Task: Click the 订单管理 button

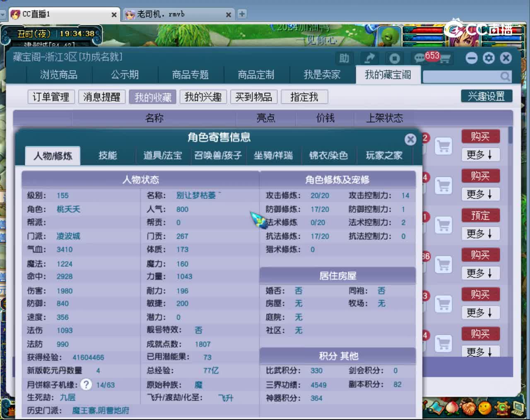Action: (51, 97)
